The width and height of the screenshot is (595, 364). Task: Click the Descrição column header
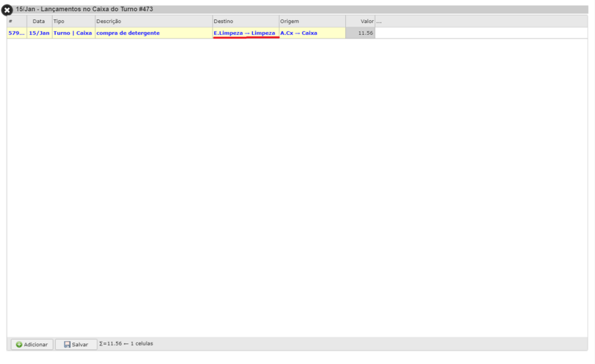click(154, 22)
